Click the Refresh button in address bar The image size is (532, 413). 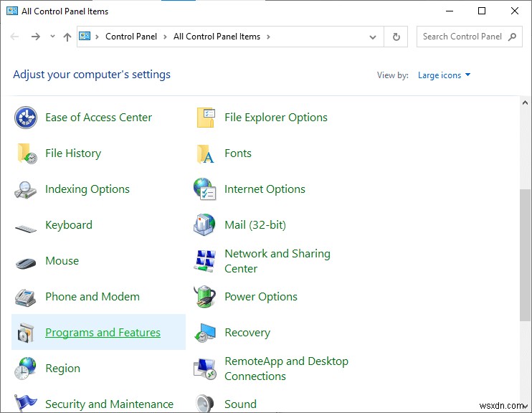396,37
